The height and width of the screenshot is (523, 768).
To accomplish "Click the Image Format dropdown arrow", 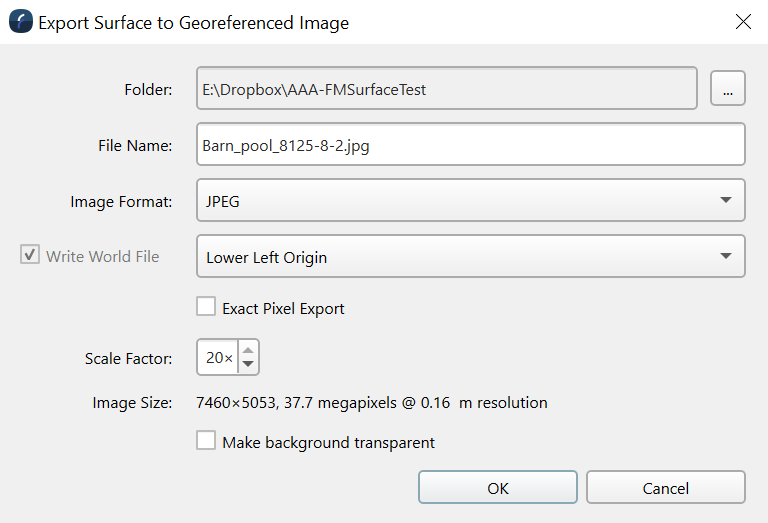I will (x=725, y=201).
